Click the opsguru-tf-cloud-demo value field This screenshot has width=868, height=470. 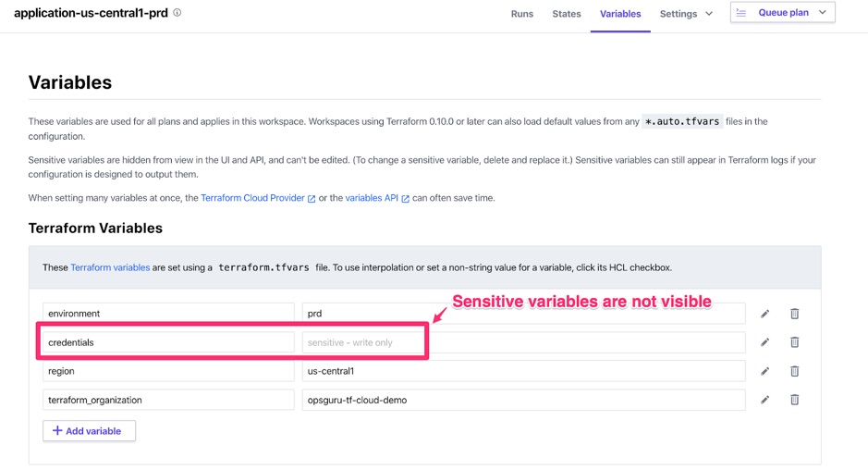tap(523, 400)
